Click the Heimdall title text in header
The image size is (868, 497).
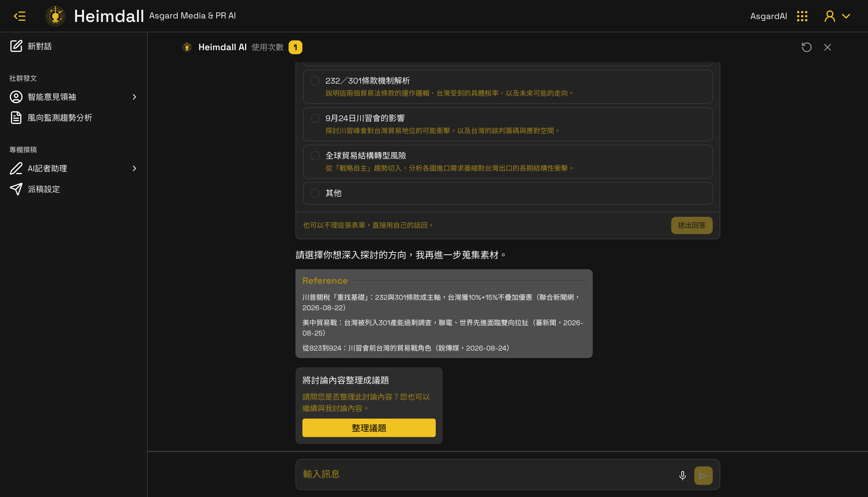point(109,16)
